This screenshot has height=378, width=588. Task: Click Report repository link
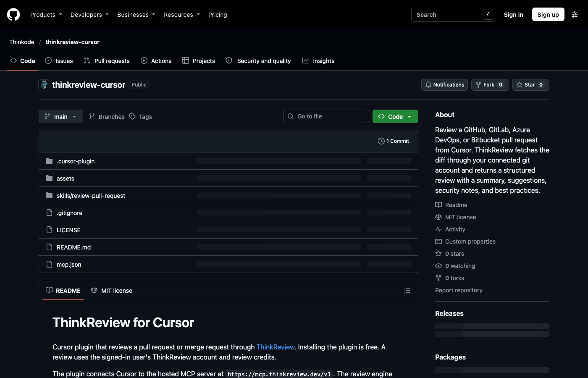[x=459, y=290]
